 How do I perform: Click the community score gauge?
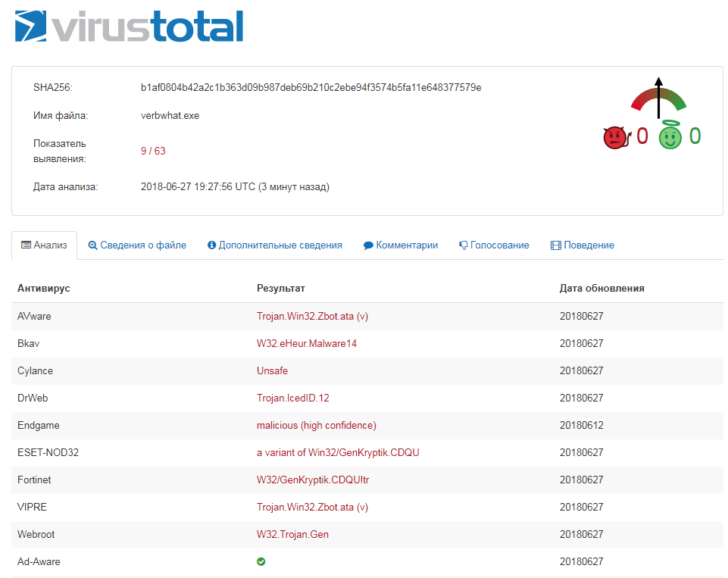(658, 98)
